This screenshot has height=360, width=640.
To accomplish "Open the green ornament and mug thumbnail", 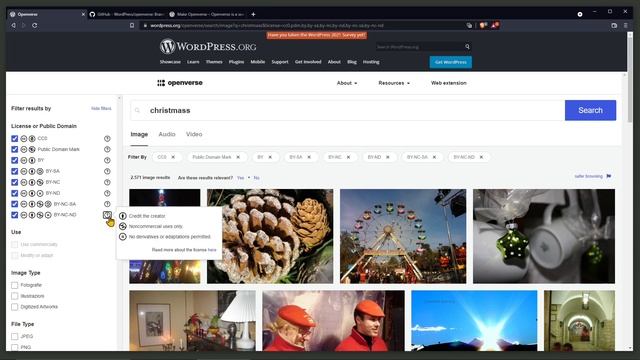I will (x=544, y=236).
